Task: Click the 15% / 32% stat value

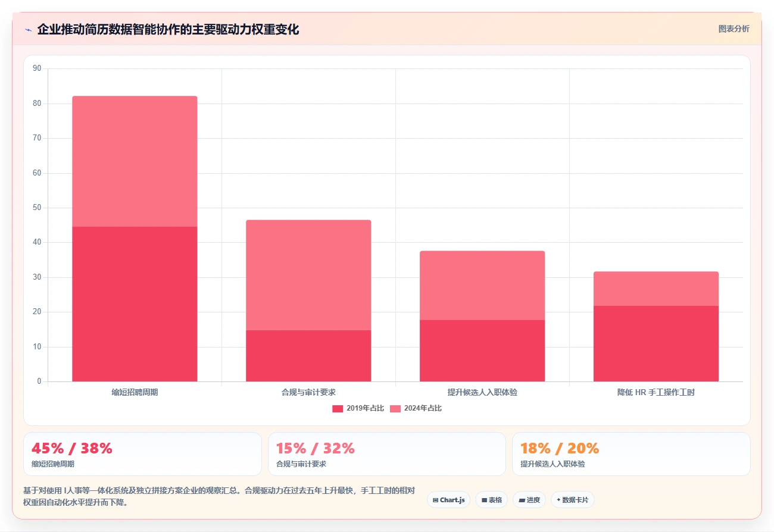Action: click(x=316, y=448)
